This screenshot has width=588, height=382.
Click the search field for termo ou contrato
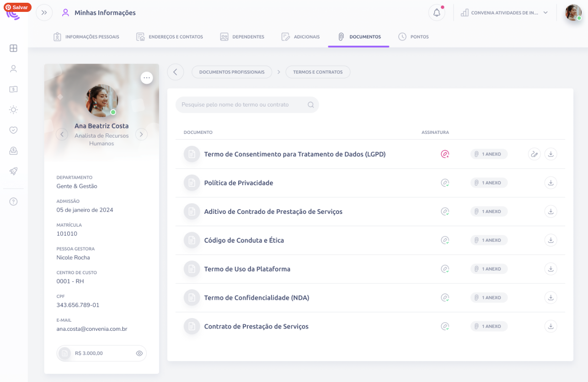click(x=247, y=105)
